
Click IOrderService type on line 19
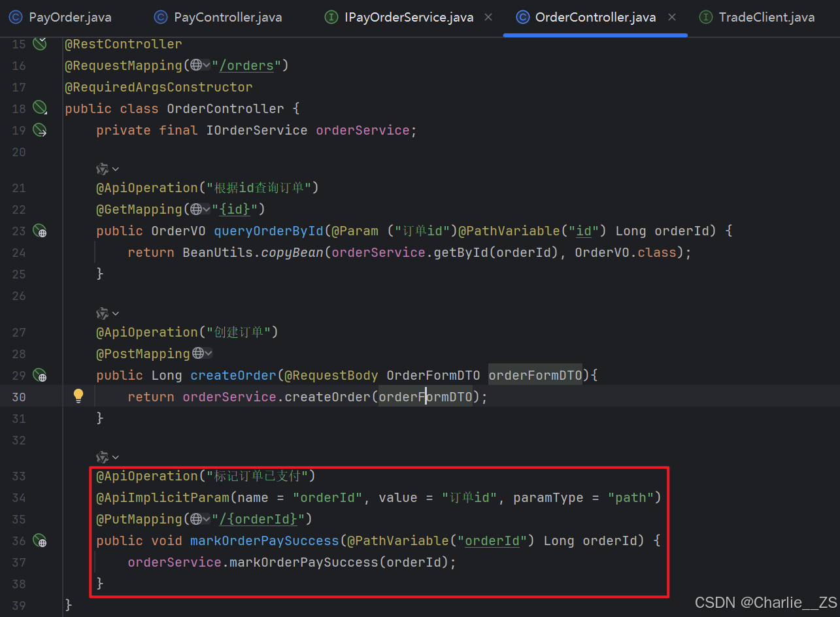click(257, 130)
